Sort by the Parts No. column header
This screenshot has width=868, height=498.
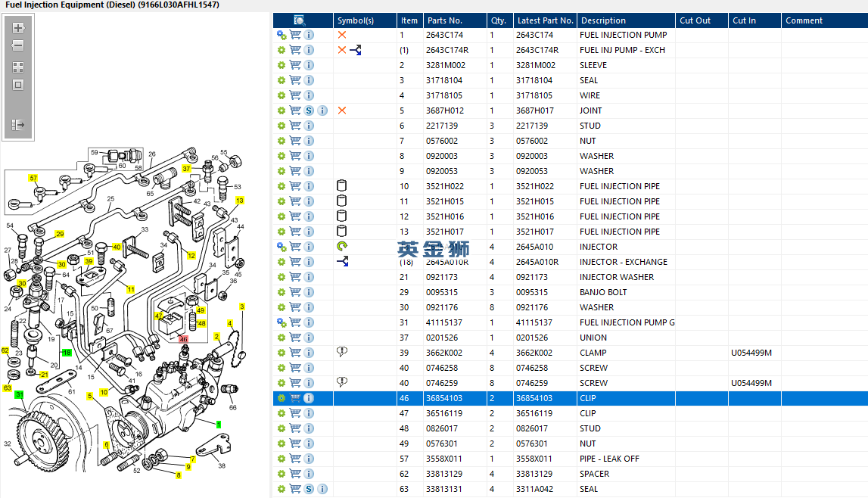(x=455, y=20)
